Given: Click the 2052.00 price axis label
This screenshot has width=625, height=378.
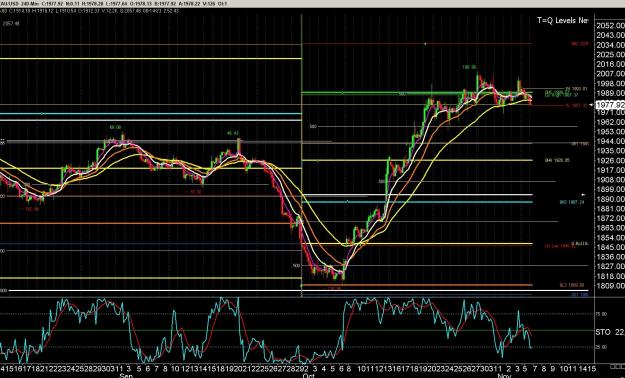Looking at the screenshot, I should click(x=611, y=26).
